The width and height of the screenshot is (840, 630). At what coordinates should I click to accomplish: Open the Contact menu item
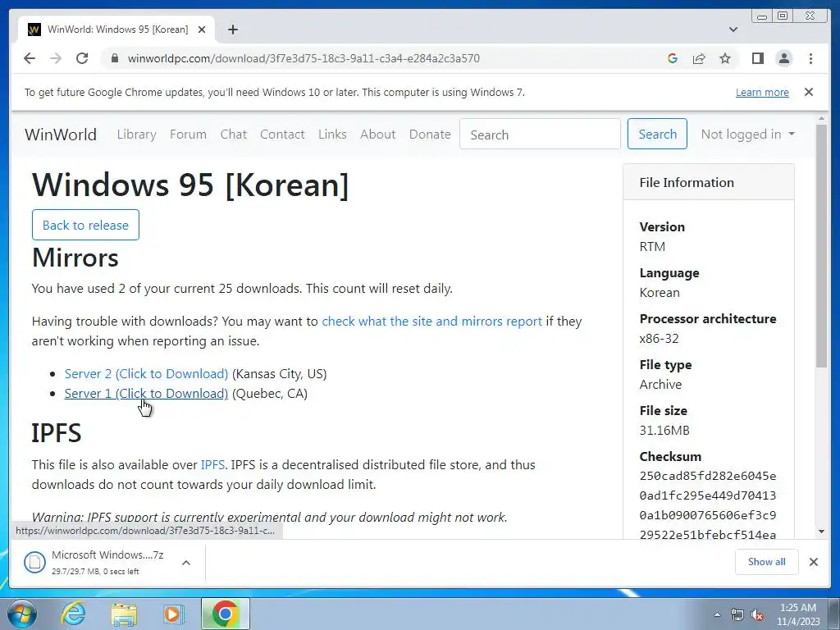[282, 135]
